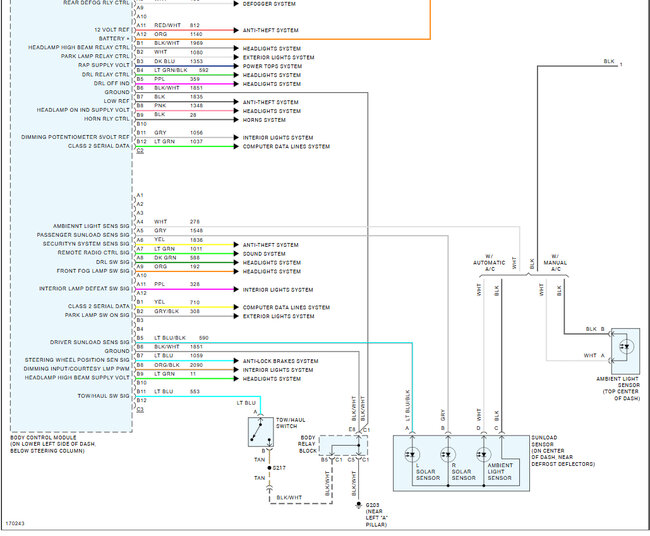Click the sunload sensor's ambient light photodiode symbol
This screenshot has width=650, height=536.
[483, 454]
